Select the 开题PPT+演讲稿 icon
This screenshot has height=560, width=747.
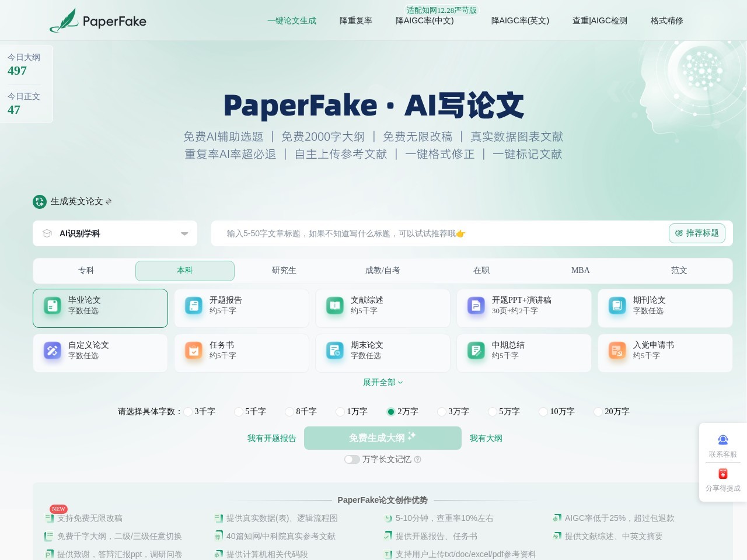click(x=476, y=305)
